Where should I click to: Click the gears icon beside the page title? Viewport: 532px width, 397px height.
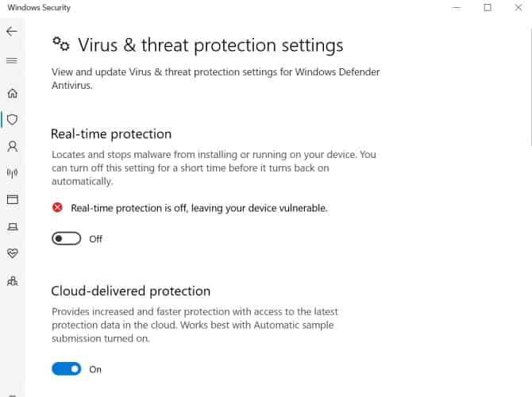pyautogui.click(x=60, y=44)
